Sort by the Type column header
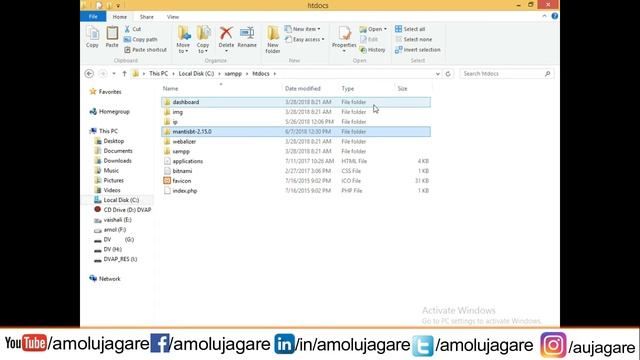The image size is (640, 360). pos(347,88)
